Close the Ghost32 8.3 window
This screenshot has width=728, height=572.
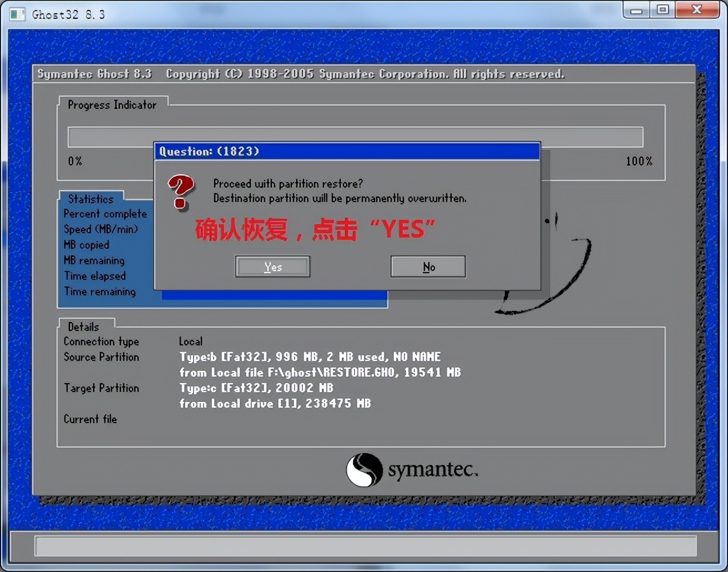coord(697,11)
